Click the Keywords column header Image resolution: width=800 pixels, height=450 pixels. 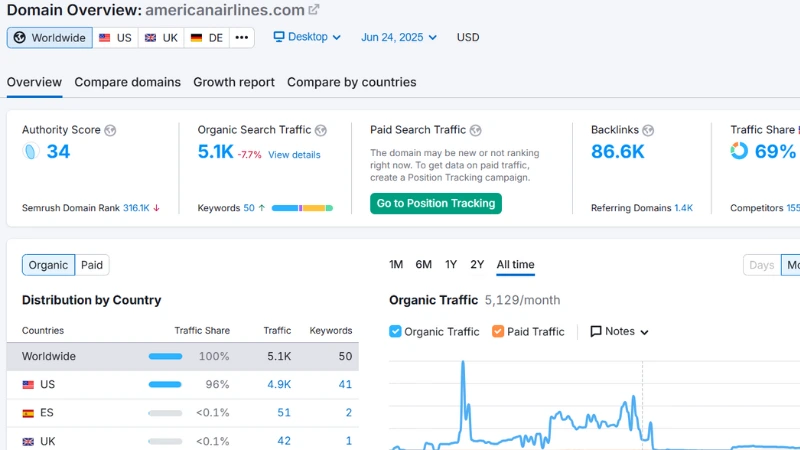pos(331,331)
